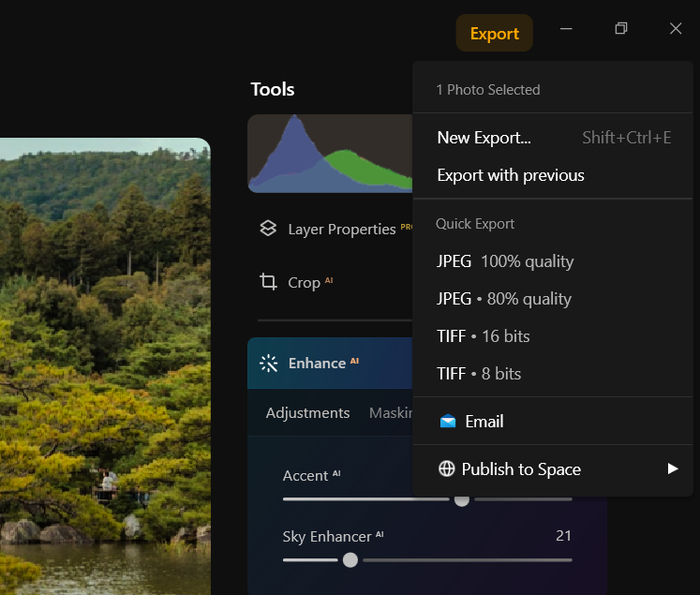Click the Quick Export section label
The height and width of the screenshot is (595, 700).
pyautogui.click(x=475, y=223)
